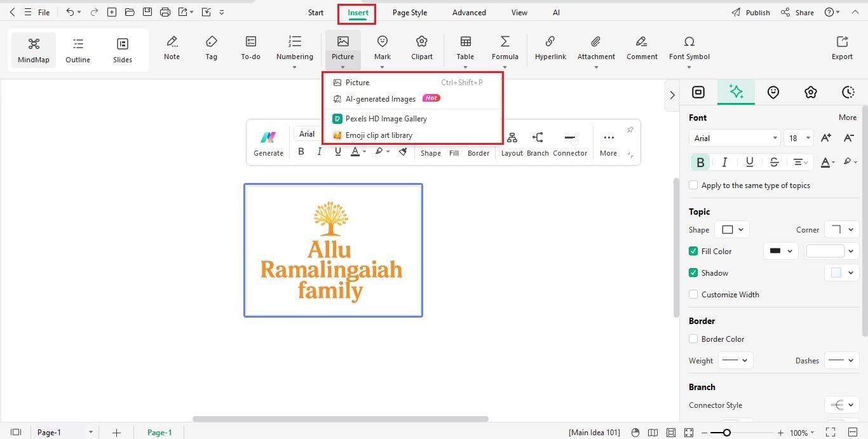
Task: Open the Arial font dropdown in right panel
Action: coord(735,138)
